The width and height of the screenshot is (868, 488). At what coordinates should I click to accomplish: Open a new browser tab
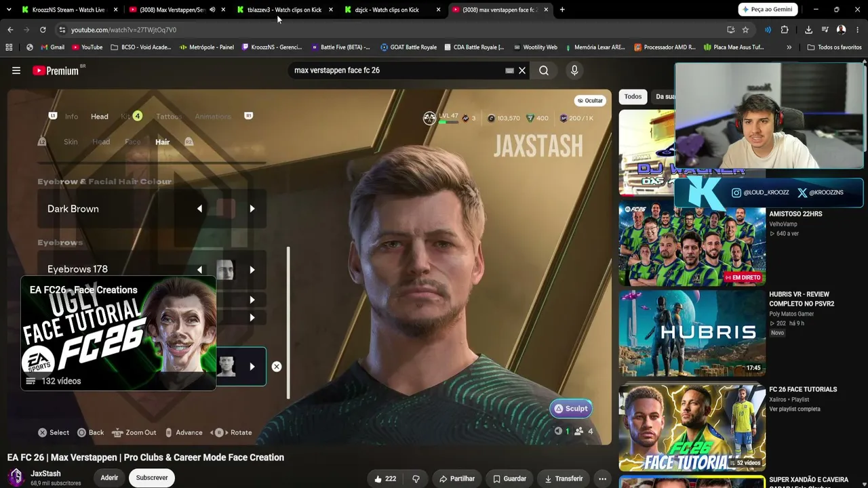(562, 9)
